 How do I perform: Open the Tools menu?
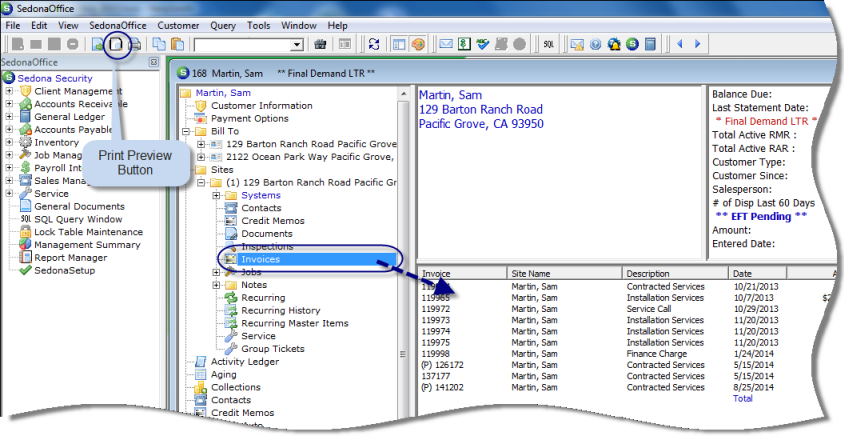coord(258,25)
